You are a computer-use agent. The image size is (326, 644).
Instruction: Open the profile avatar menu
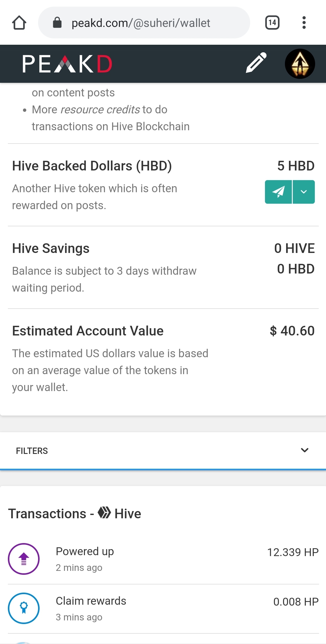click(x=300, y=64)
